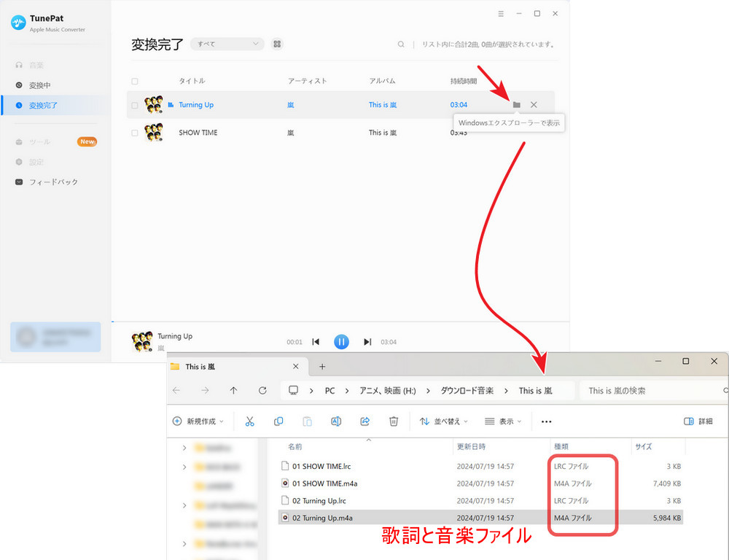The width and height of the screenshot is (729, 560).
Task: Sort by サイズ column in Explorer
Action: 644,446
